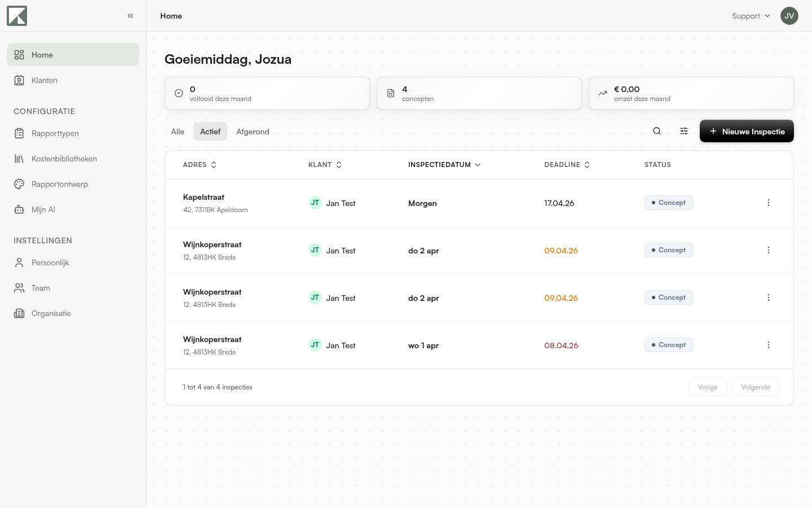Click the Vorige pagination button
Screen dimensions: 812x508
tap(708, 387)
